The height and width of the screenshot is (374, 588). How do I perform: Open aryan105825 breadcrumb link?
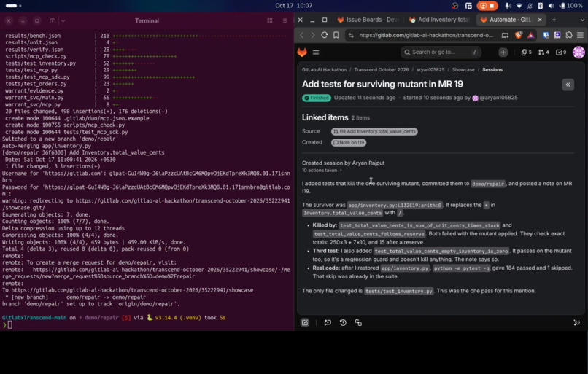[430, 70]
